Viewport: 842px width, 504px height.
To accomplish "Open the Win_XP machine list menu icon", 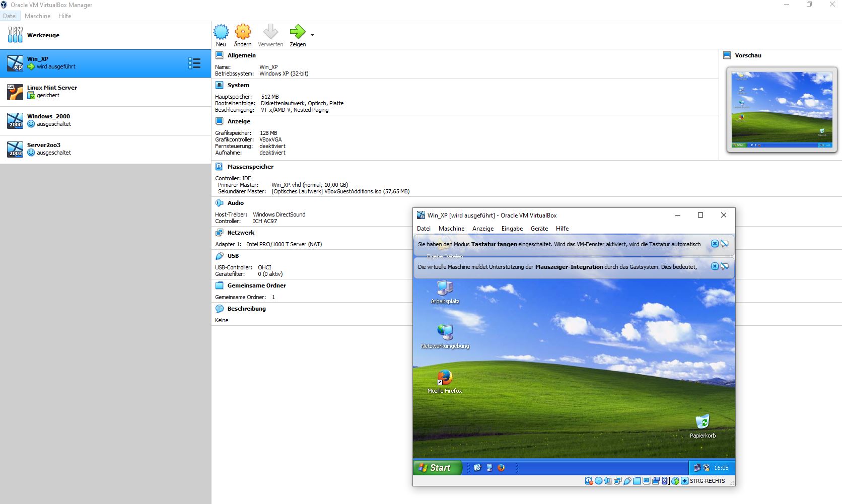I will click(x=194, y=63).
